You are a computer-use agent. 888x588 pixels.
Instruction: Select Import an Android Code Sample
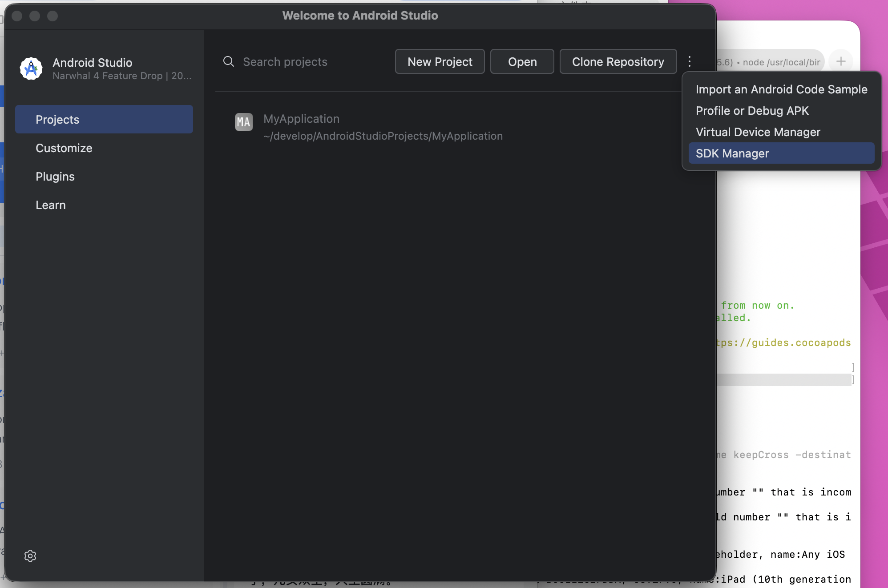tap(781, 89)
